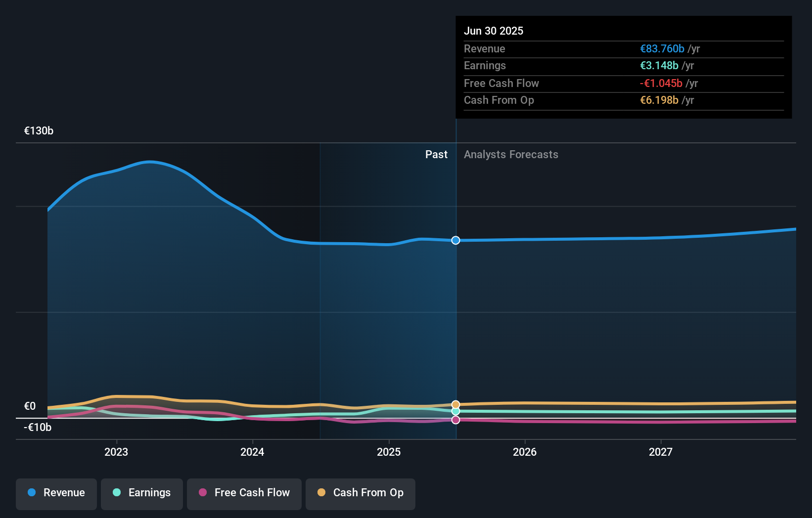Select the Free Cash Flow marker at Jun 2025
812x518 pixels.
coord(455,420)
